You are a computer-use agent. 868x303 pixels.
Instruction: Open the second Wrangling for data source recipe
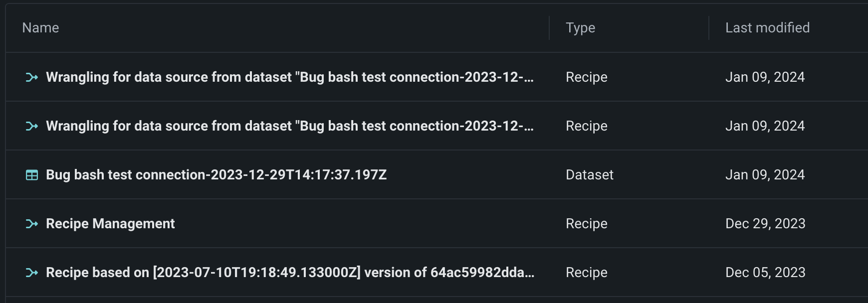pyautogui.click(x=289, y=126)
